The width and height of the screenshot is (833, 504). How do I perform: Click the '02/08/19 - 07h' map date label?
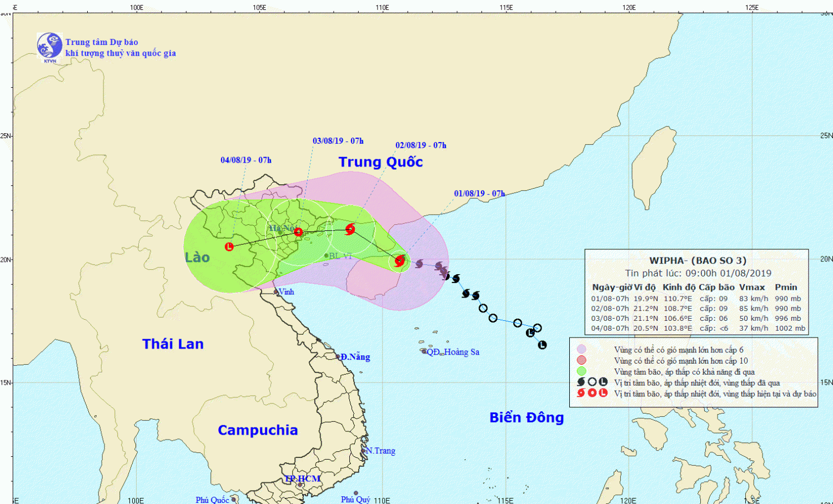421,145
